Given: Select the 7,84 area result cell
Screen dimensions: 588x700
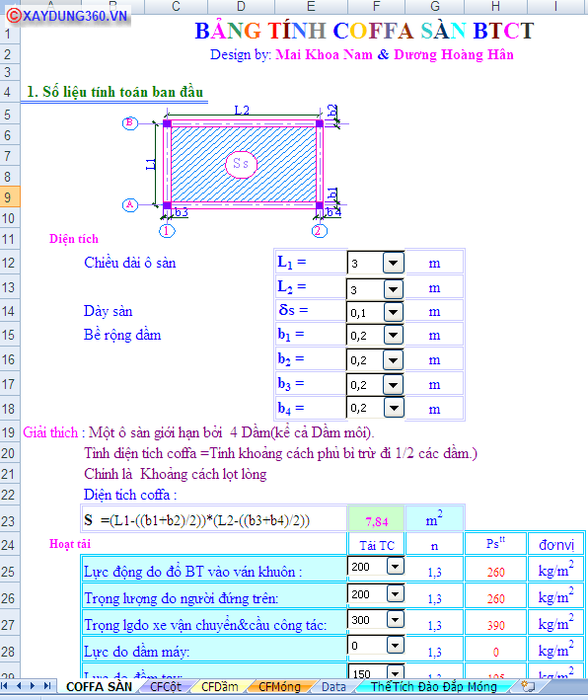Looking at the screenshot, I should pyautogui.click(x=376, y=519).
